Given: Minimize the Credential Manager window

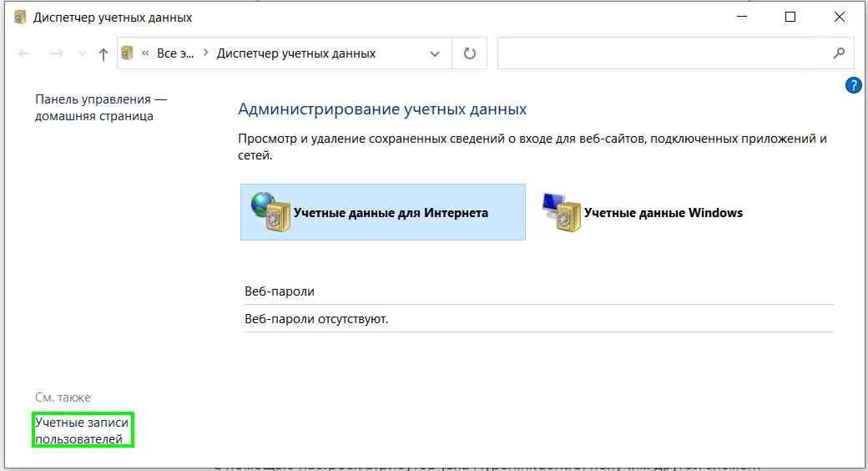Looking at the screenshot, I should pos(742,17).
